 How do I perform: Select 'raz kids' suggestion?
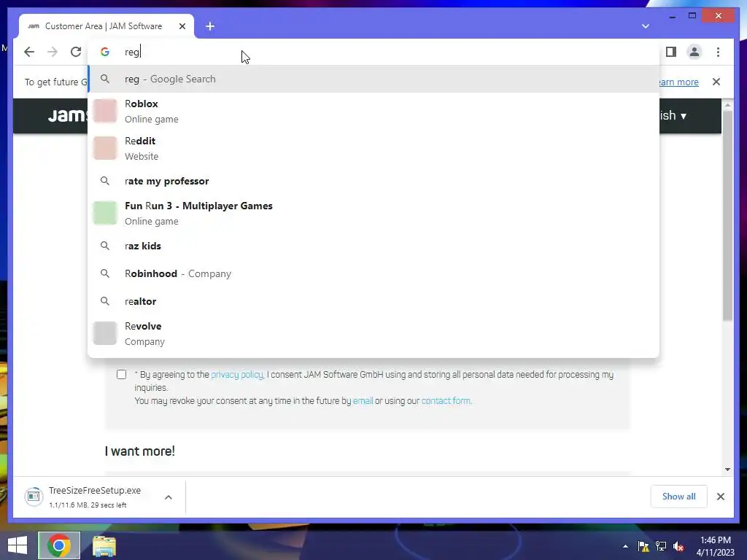(x=374, y=246)
